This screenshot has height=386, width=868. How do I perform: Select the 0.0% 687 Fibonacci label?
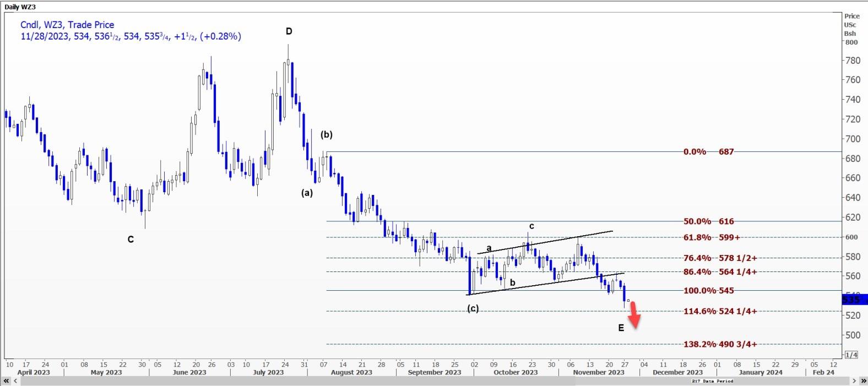click(708, 151)
